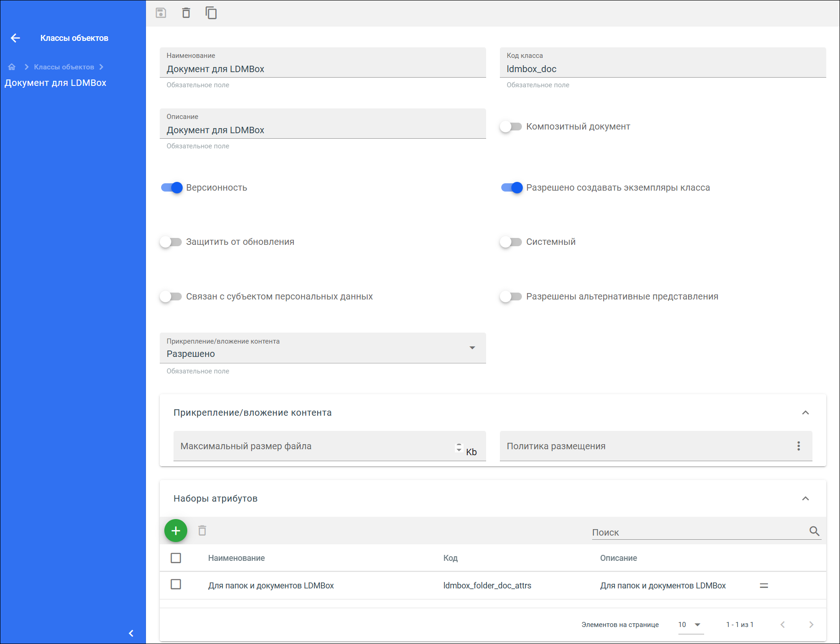Sort by the Описание column header
The image size is (840, 644).
618,558
